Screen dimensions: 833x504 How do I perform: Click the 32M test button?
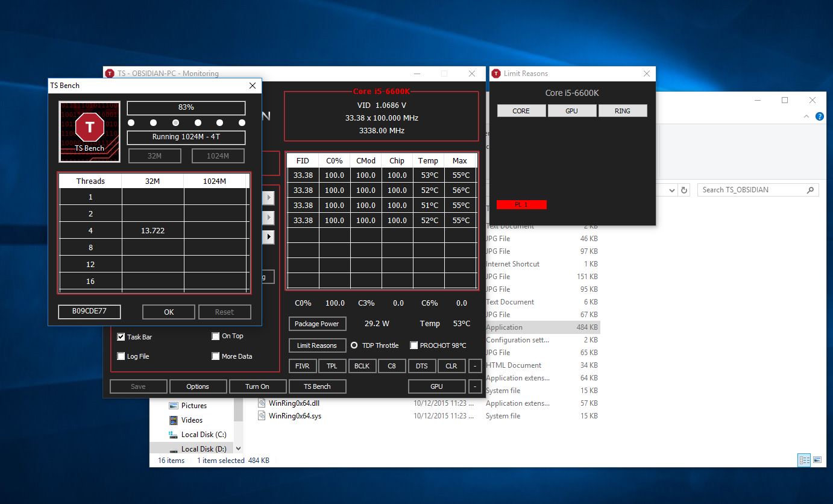point(154,156)
